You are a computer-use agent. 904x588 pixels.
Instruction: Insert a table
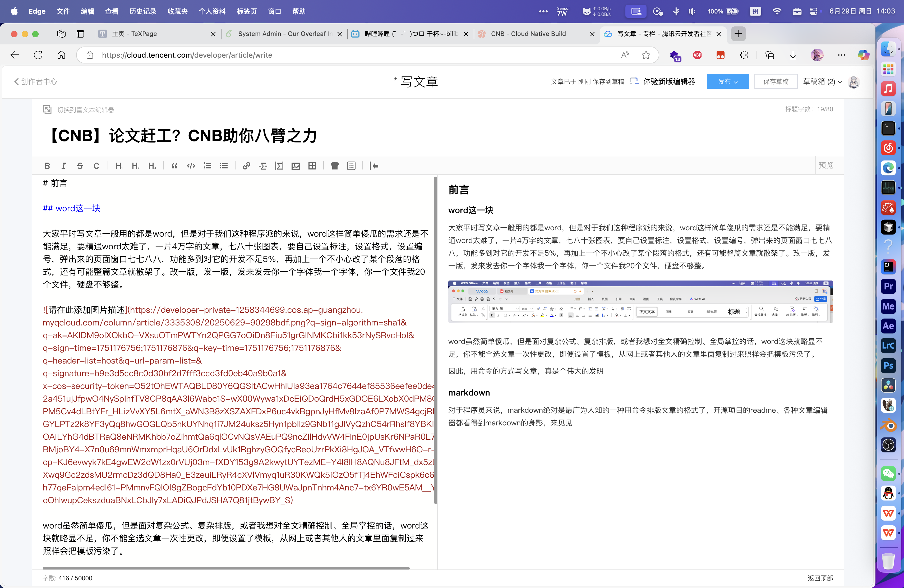(x=312, y=166)
